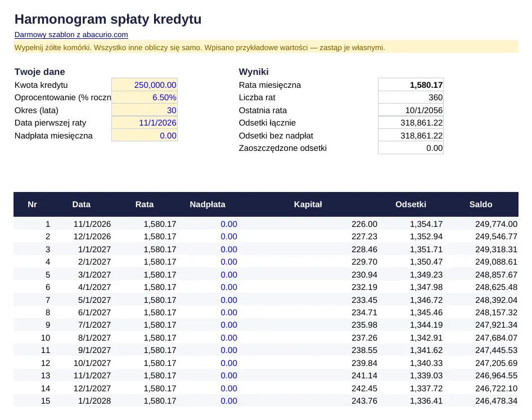Screen dimensions: 532x420
Task: Select the Nadpłata cell in row 10
Action: (x=229, y=338)
